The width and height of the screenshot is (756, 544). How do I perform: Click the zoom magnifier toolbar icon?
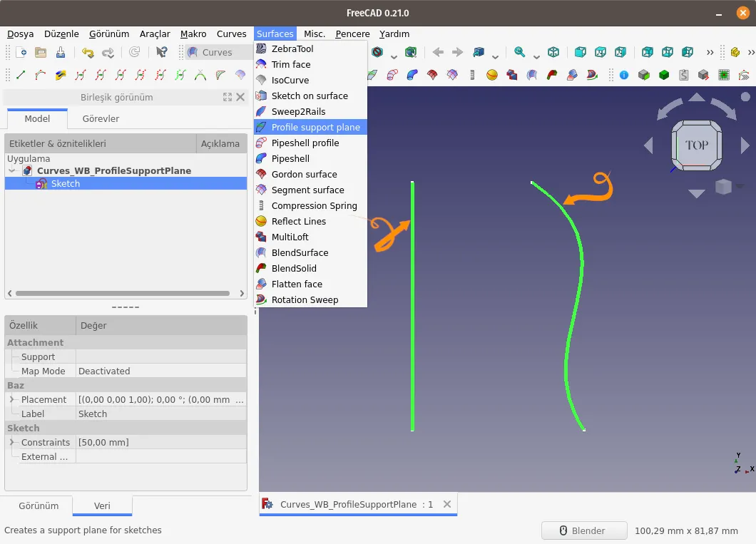519,52
